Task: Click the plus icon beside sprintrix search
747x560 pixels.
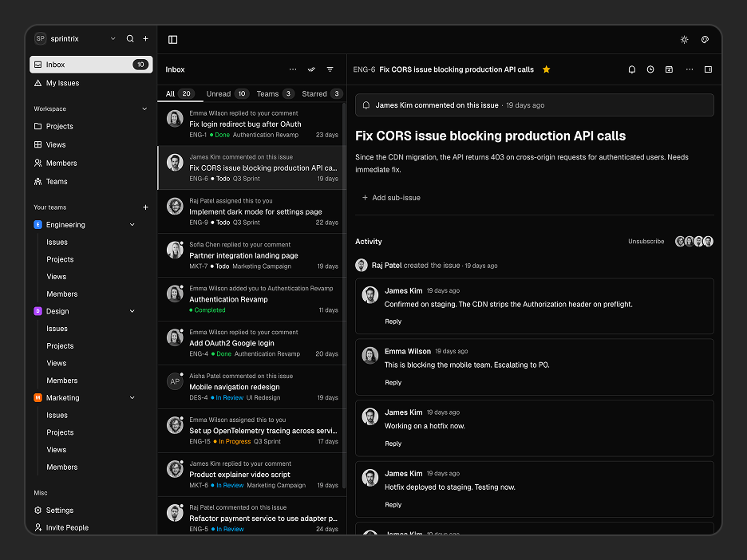Action: (146, 38)
